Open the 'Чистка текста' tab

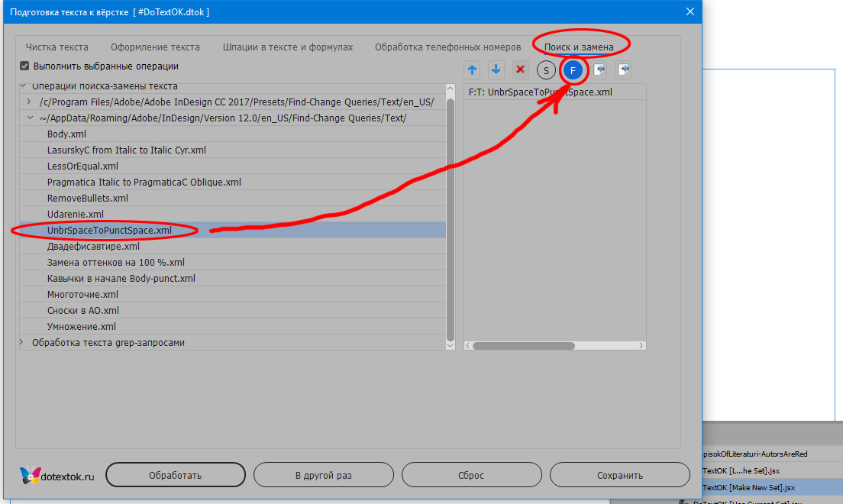click(57, 47)
